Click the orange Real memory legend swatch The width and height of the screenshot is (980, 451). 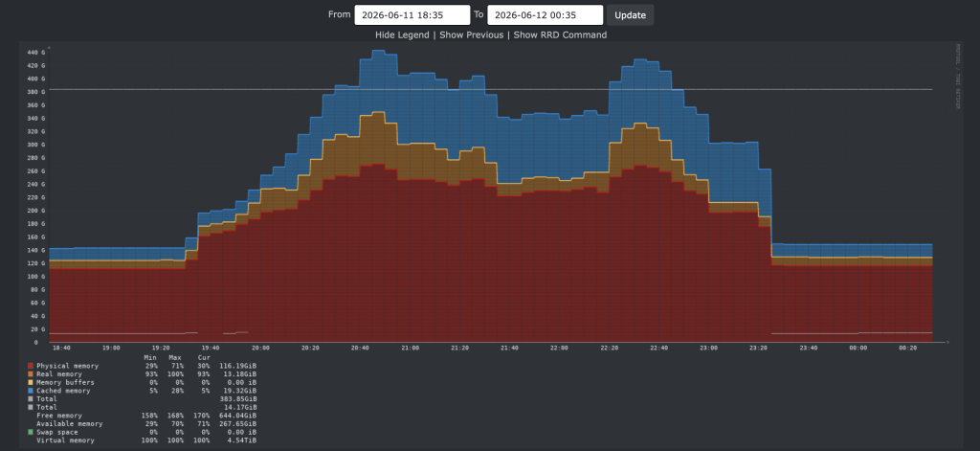(x=30, y=374)
